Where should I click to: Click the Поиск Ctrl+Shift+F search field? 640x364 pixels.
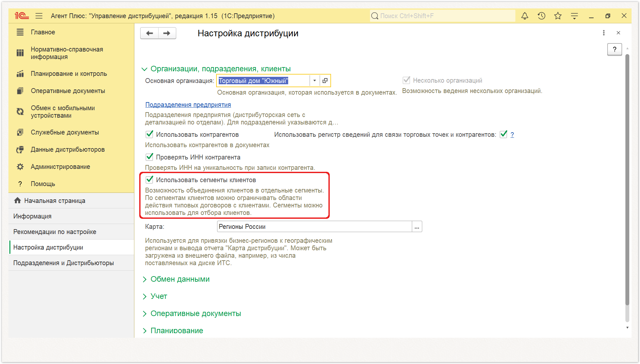[442, 16]
